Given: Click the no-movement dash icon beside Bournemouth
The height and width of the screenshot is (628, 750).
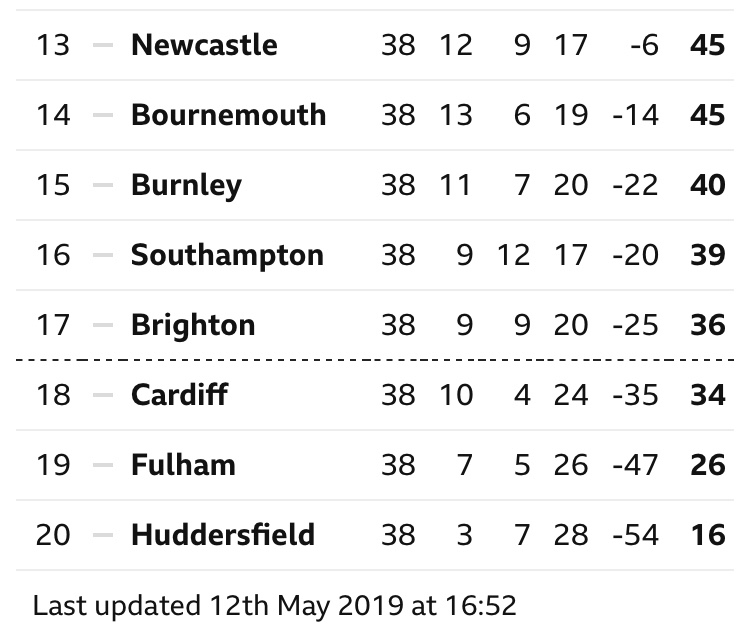Looking at the screenshot, I should pyautogui.click(x=103, y=115).
